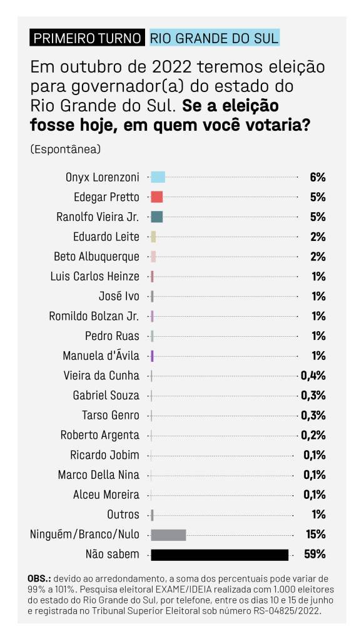Click the (Espontânea) subtitle text
The height and width of the screenshot is (641, 364).
tap(66, 149)
